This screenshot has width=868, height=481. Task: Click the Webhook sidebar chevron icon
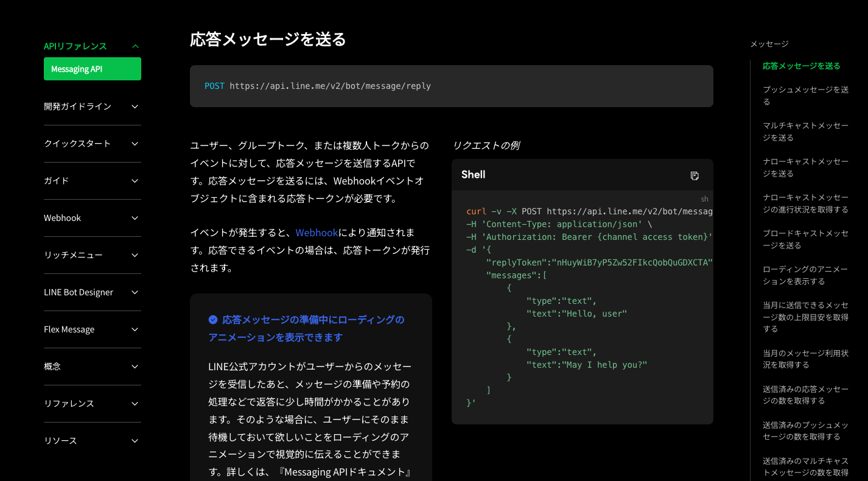(135, 218)
